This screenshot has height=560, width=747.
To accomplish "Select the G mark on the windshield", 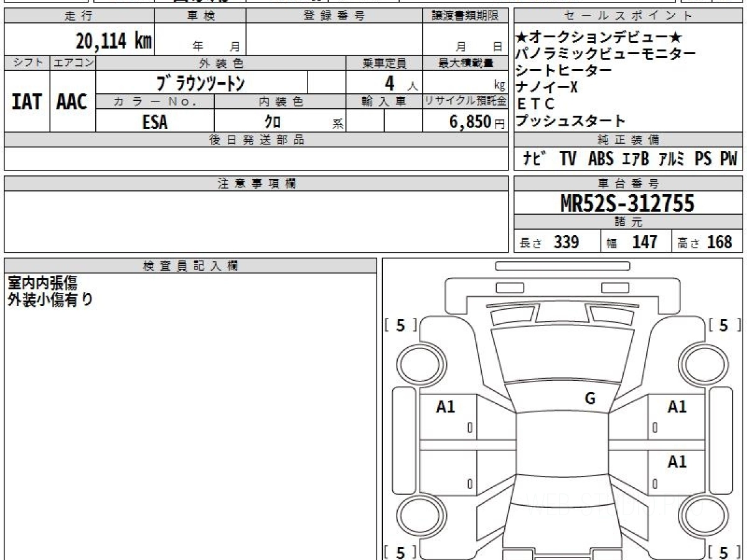I will pos(590,399).
